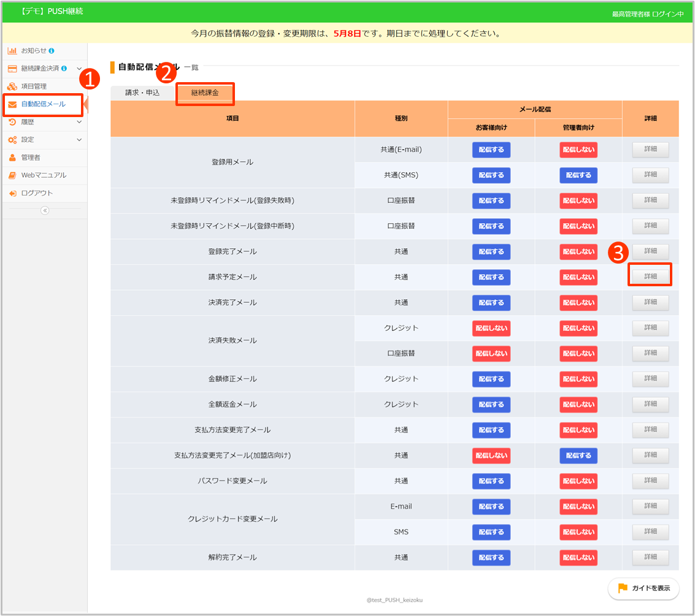The height and width of the screenshot is (616, 695).
Task: Click the 設定 gears icon
Action: [x=12, y=140]
